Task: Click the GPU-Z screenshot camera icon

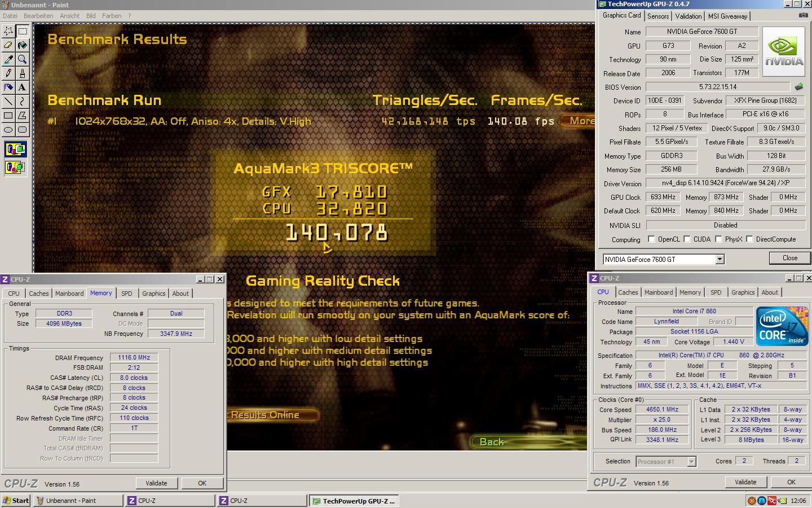Action: click(x=803, y=15)
